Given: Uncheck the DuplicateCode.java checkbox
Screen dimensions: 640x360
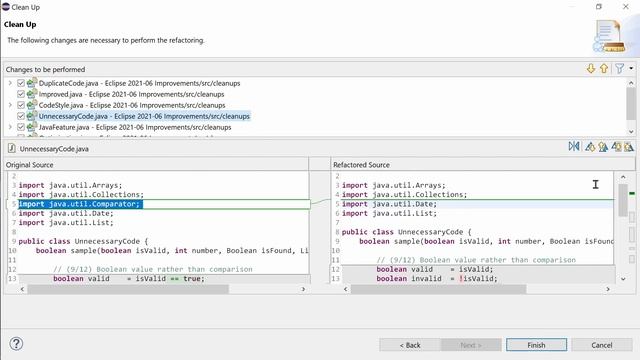Looking at the screenshot, I should [21, 83].
